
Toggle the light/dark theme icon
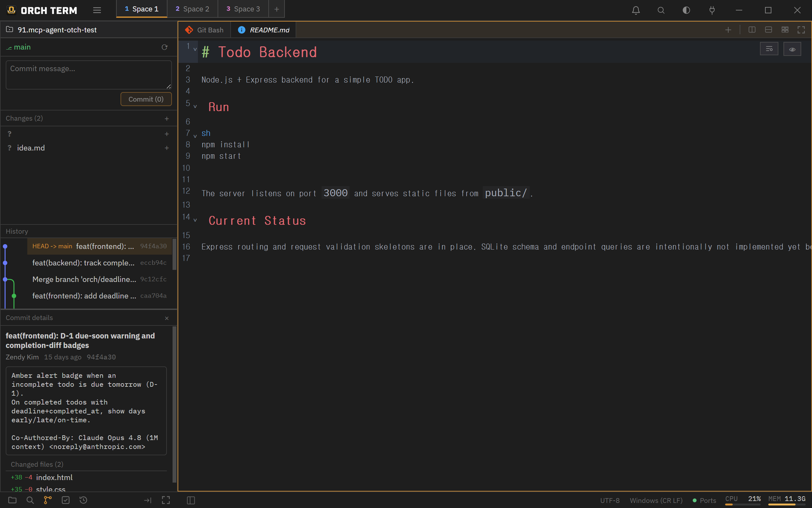(686, 10)
